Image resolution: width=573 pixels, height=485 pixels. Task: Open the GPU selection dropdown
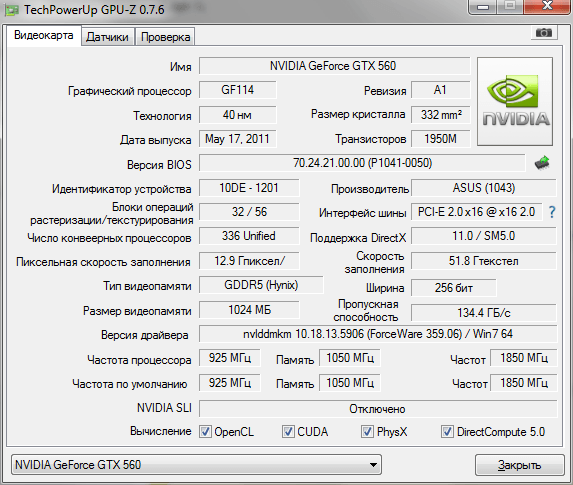point(196,465)
